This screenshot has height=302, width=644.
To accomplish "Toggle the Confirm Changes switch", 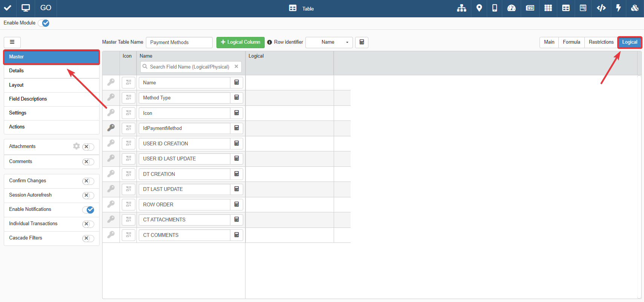I will [x=88, y=181].
